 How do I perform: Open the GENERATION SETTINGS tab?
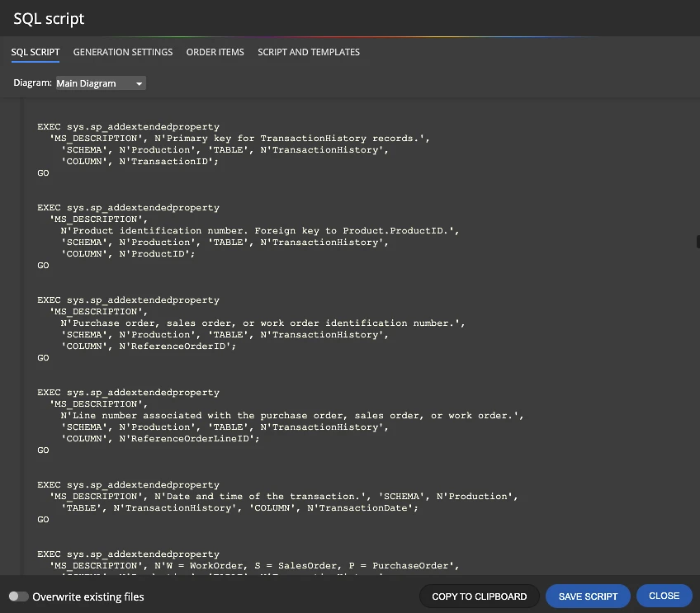pyautogui.click(x=123, y=52)
